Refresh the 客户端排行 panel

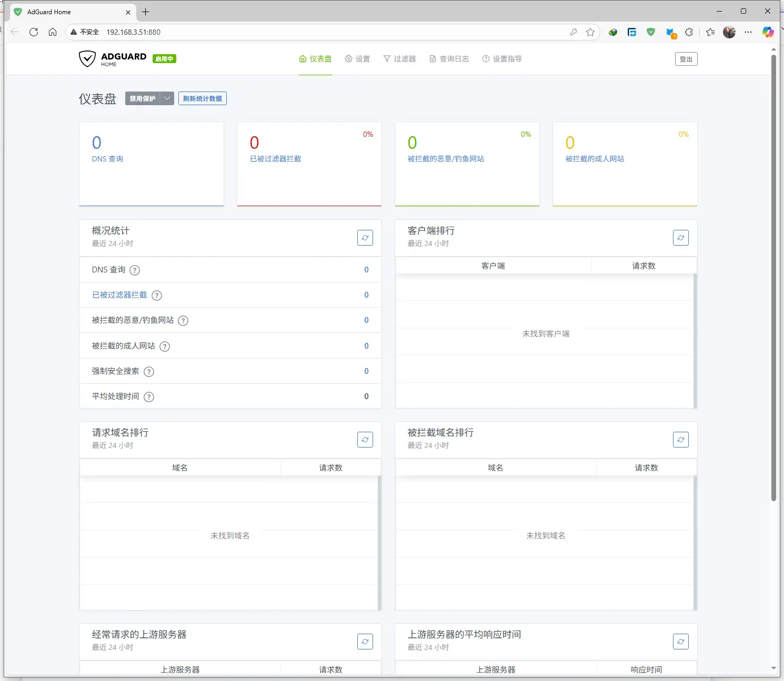pos(681,238)
